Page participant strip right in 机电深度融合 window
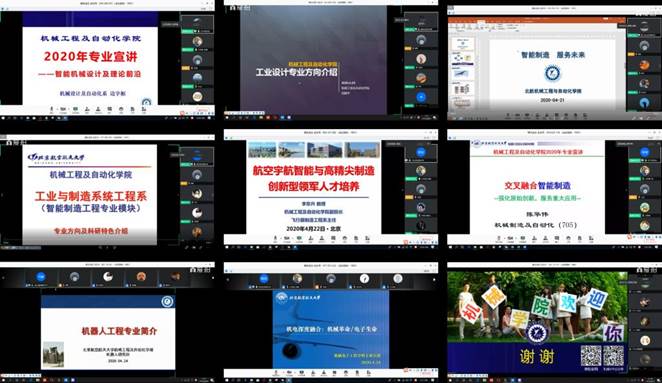The width and height of the screenshot is (662, 383). tap(435, 280)
